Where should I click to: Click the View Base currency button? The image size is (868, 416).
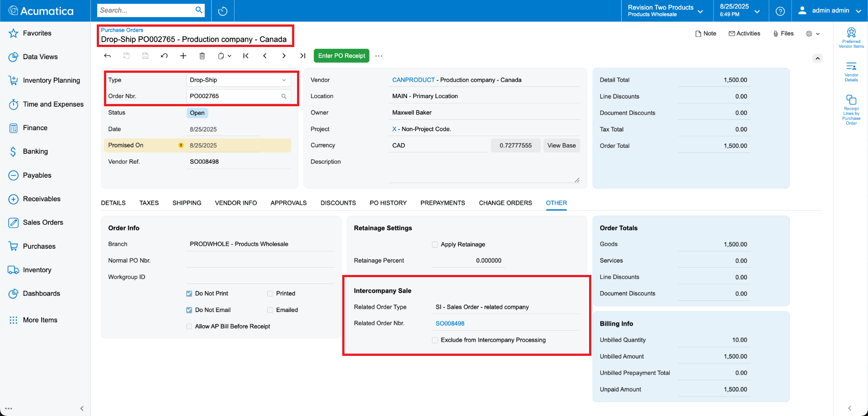[x=561, y=146]
